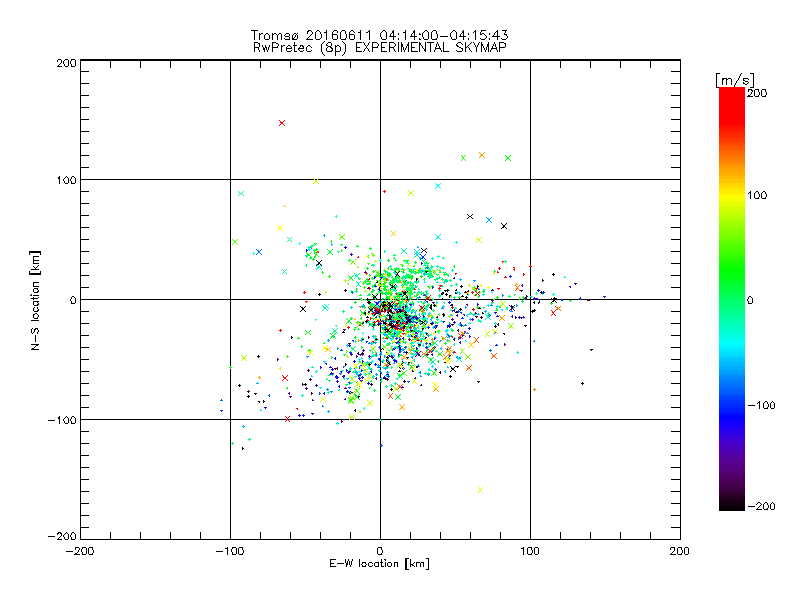800x600 pixels.
Task: Select the black diamond marker near E-W 135, N-S -70
Action: (x=582, y=383)
